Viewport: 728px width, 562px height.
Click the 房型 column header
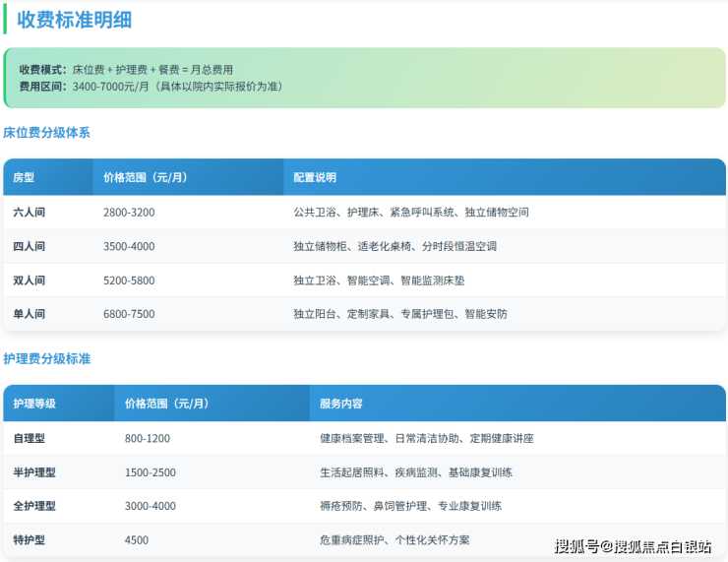click(x=24, y=178)
